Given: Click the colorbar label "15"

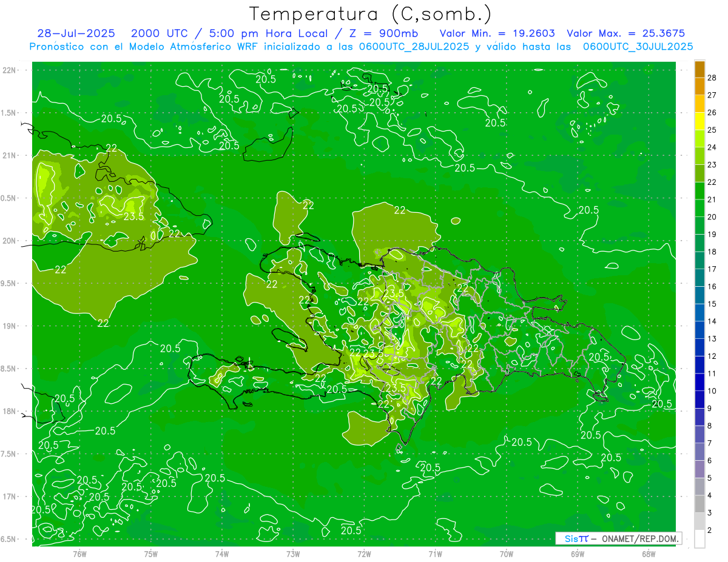Looking at the screenshot, I should [712, 304].
